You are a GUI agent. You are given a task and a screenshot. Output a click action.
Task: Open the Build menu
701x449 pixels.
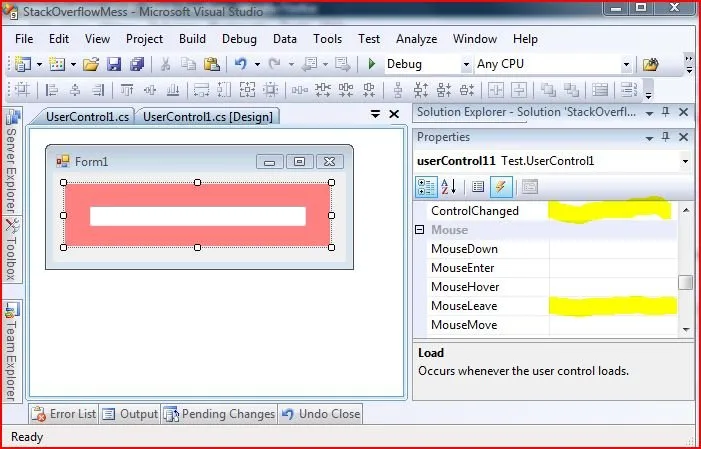coord(192,39)
